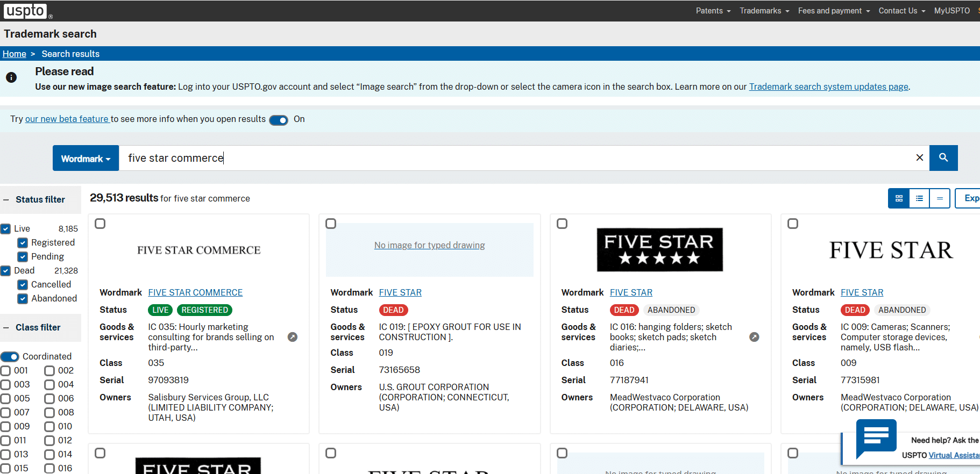Open FIVE STAR COMMERCE wordmark link
Screen dimensions: 980x474
click(195, 292)
